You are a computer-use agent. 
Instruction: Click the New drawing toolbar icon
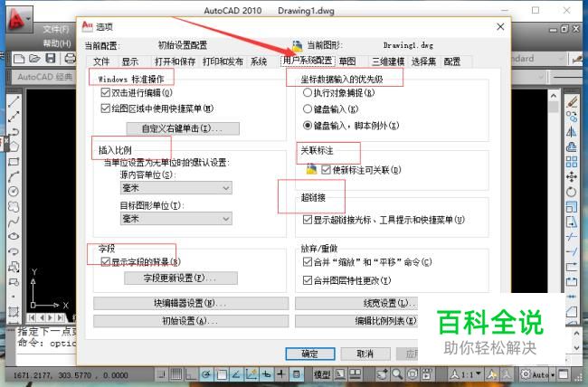point(19,59)
